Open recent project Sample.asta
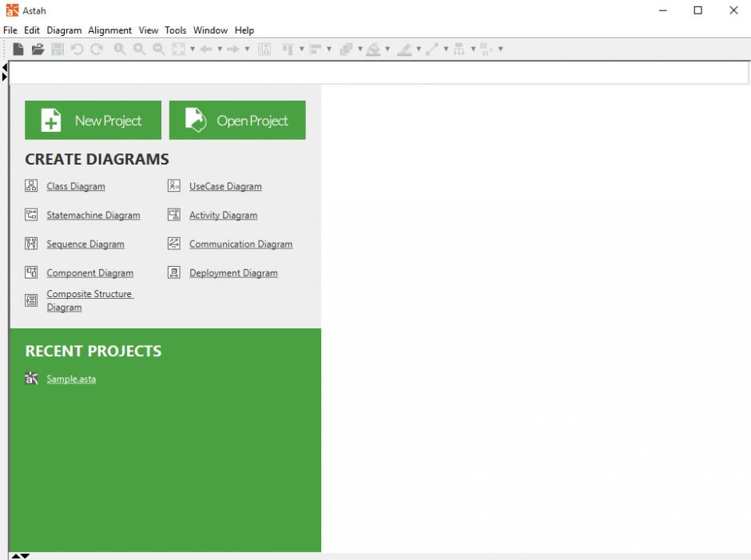 71,379
